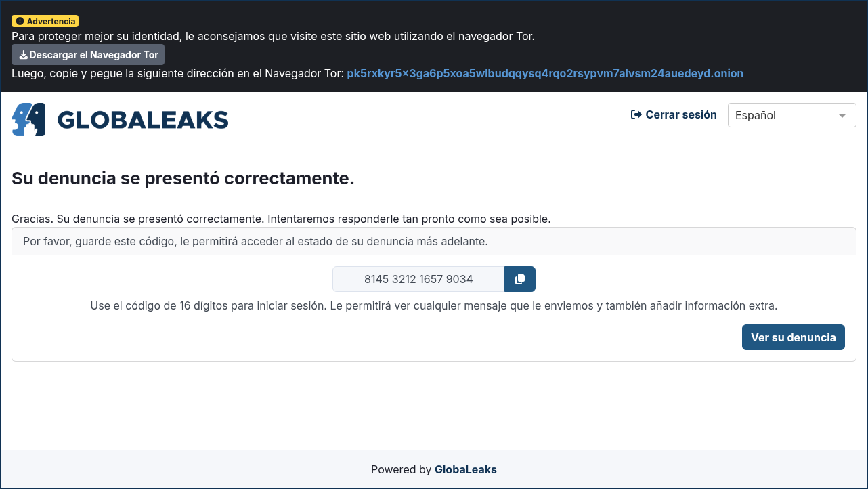Open the .onion address link

[x=545, y=73]
